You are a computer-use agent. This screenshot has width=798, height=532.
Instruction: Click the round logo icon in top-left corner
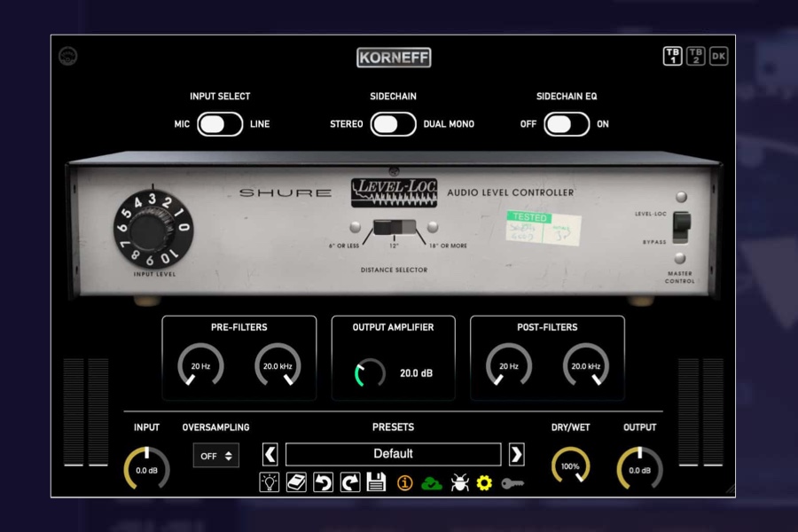pyautogui.click(x=68, y=56)
